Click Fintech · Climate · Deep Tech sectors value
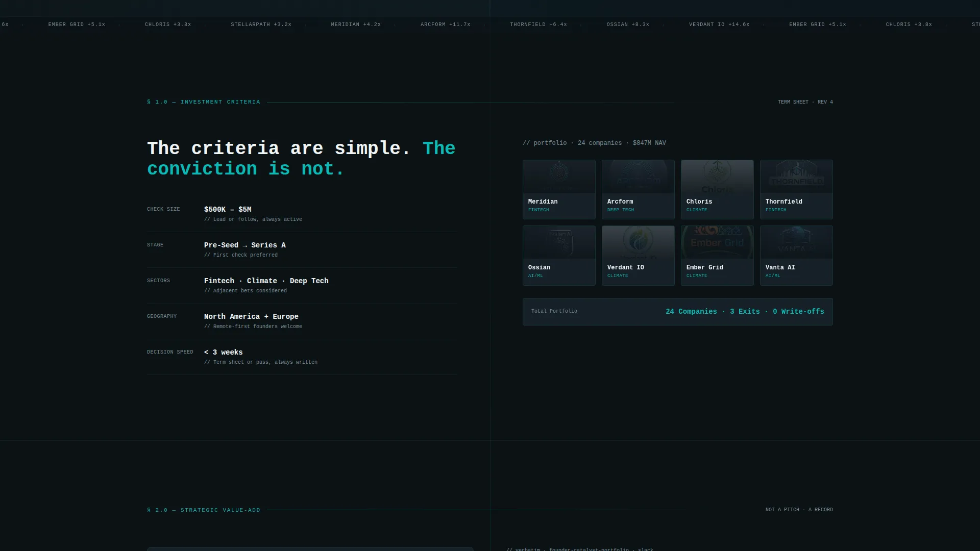 266,281
